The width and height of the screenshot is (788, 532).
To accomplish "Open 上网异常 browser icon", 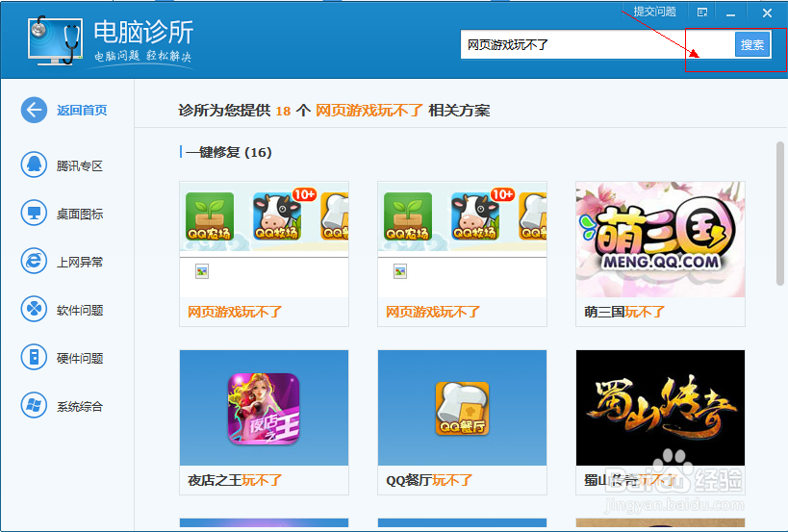I will click(34, 262).
